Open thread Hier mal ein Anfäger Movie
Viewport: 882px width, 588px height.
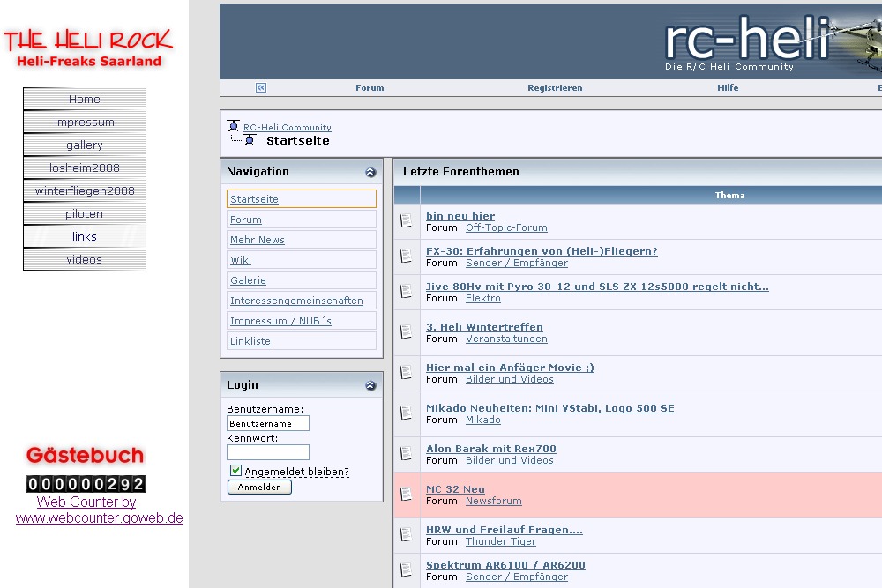pos(510,368)
